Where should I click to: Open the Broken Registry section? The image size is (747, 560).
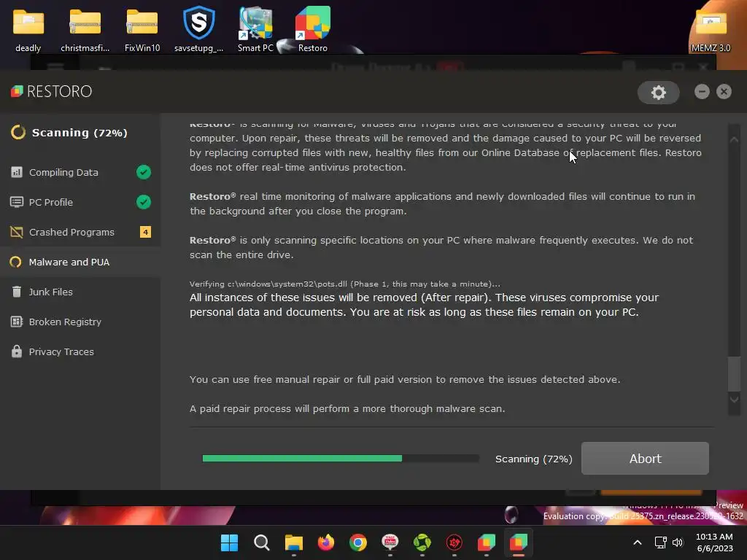coord(80,322)
